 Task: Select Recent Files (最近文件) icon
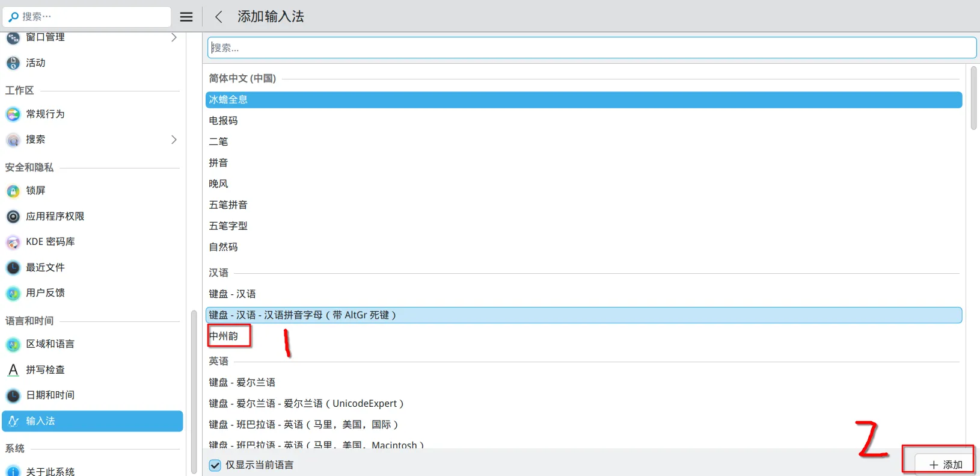point(13,268)
